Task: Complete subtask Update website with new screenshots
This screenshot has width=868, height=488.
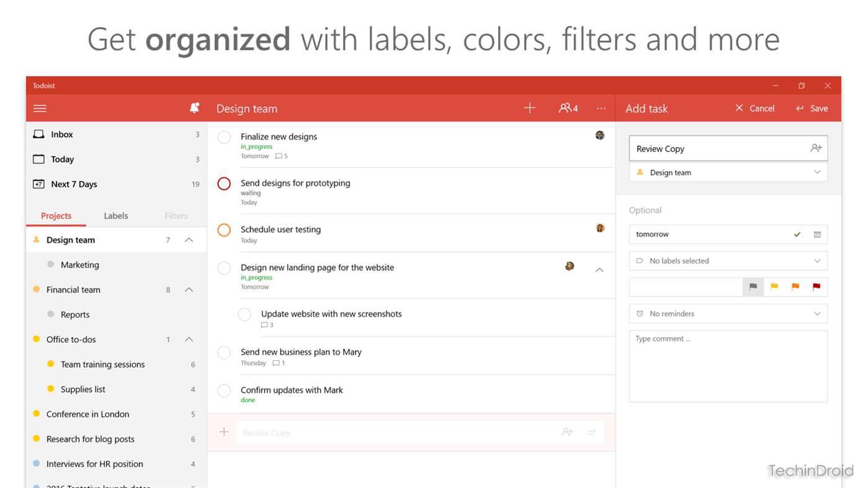Action: click(244, 314)
